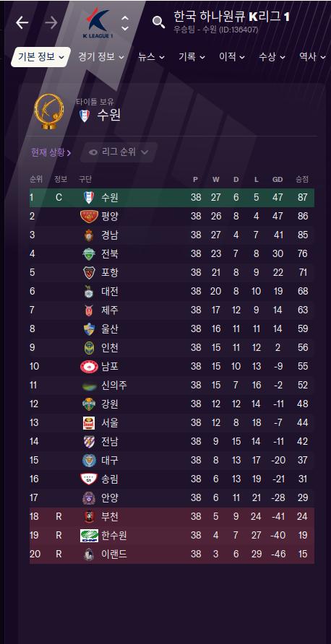Click the forward arrow navigation icon
The height and width of the screenshot is (644, 331).
[x=51, y=22]
